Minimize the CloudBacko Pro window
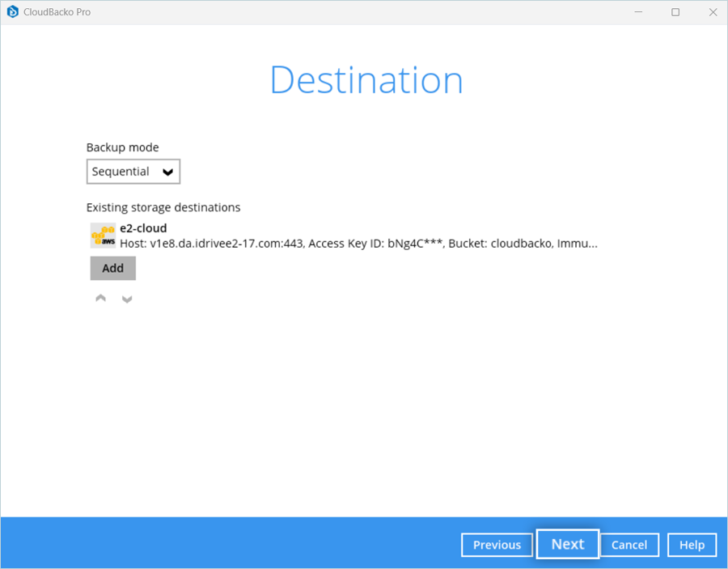The width and height of the screenshot is (728, 569). coord(638,12)
